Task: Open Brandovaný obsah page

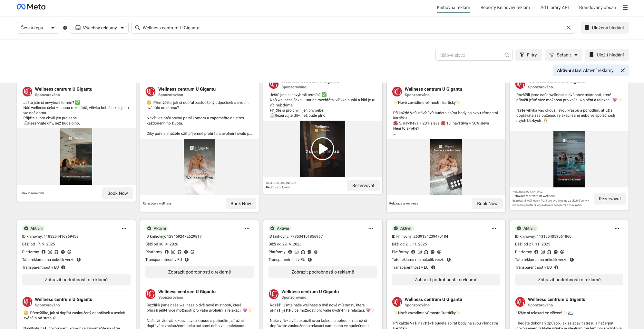Action: (x=598, y=7)
